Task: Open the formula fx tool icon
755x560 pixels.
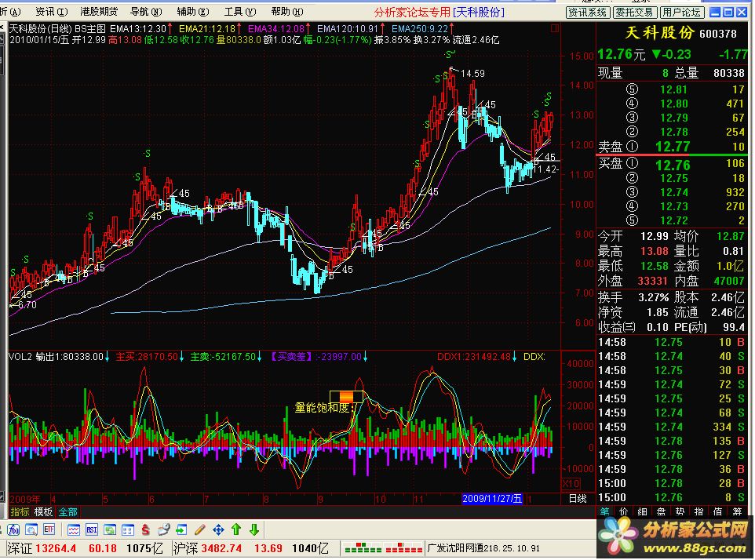Action: click(13, 529)
